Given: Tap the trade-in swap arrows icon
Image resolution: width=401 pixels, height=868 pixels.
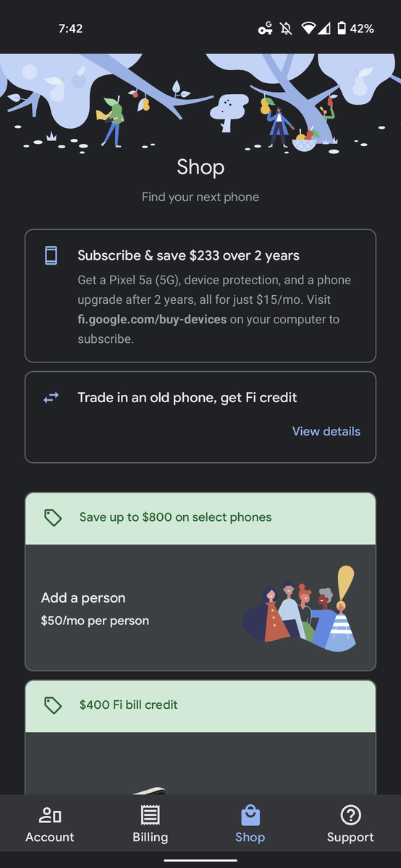Looking at the screenshot, I should click(x=51, y=397).
